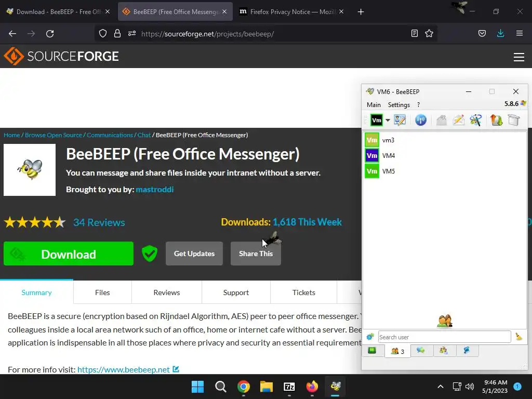The width and height of the screenshot is (532, 399).
Task: Switch to the users tab showing 3
Action: click(x=397, y=351)
